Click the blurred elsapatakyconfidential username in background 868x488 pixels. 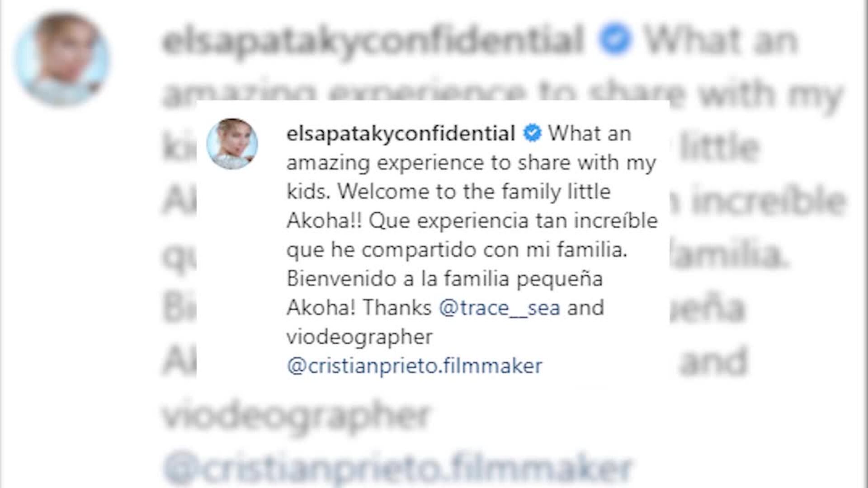[x=373, y=40]
